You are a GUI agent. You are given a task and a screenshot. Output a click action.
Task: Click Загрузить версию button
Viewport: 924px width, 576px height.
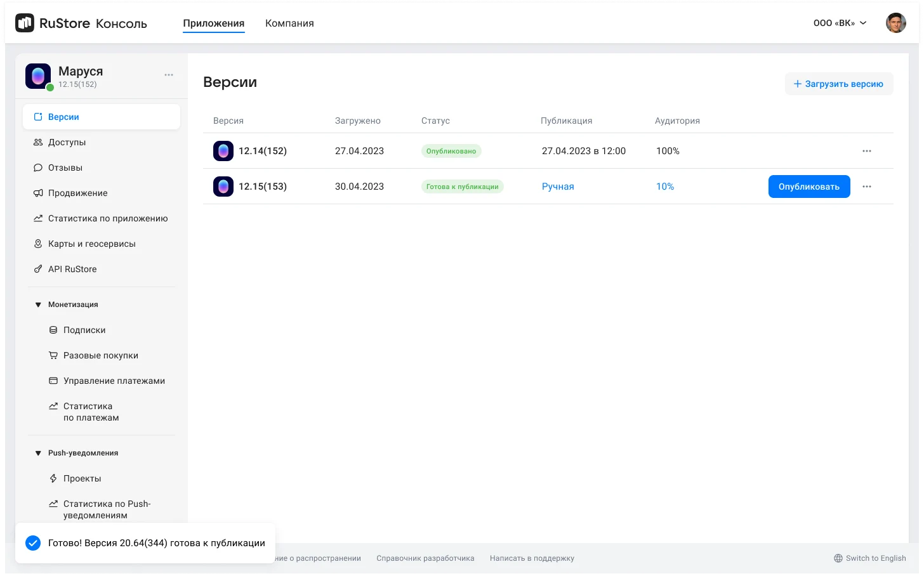click(839, 84)
